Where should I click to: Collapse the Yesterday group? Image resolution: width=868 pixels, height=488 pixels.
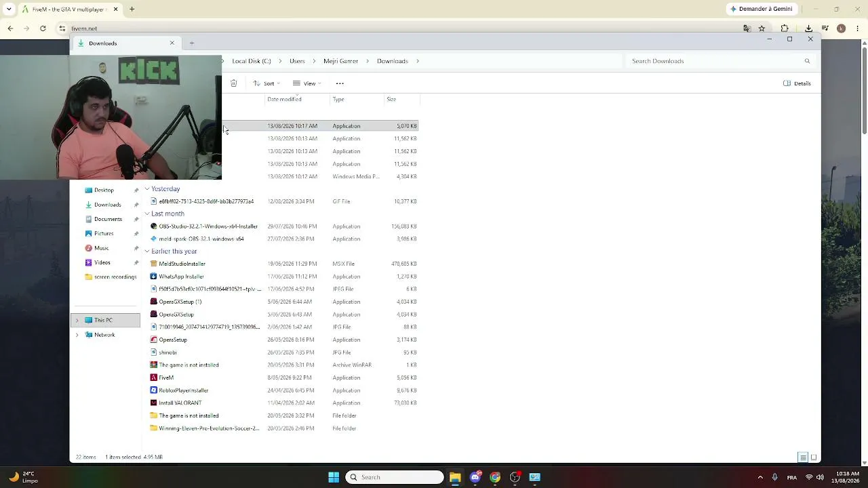coord(147,189)
